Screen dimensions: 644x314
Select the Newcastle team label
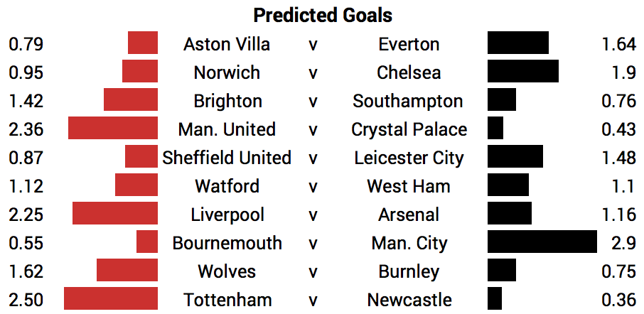[x=409, y=300]
